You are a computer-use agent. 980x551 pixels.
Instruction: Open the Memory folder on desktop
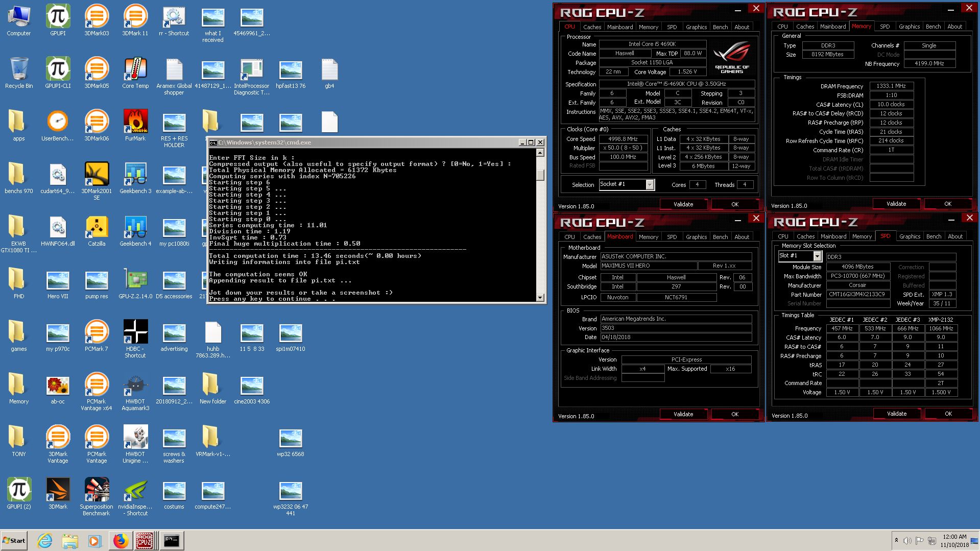pyautogui.click(x=19, y=389)
